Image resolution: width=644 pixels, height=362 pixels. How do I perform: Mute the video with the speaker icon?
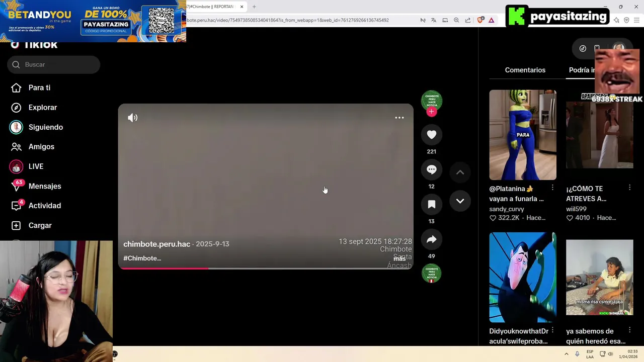coord(132,118)
